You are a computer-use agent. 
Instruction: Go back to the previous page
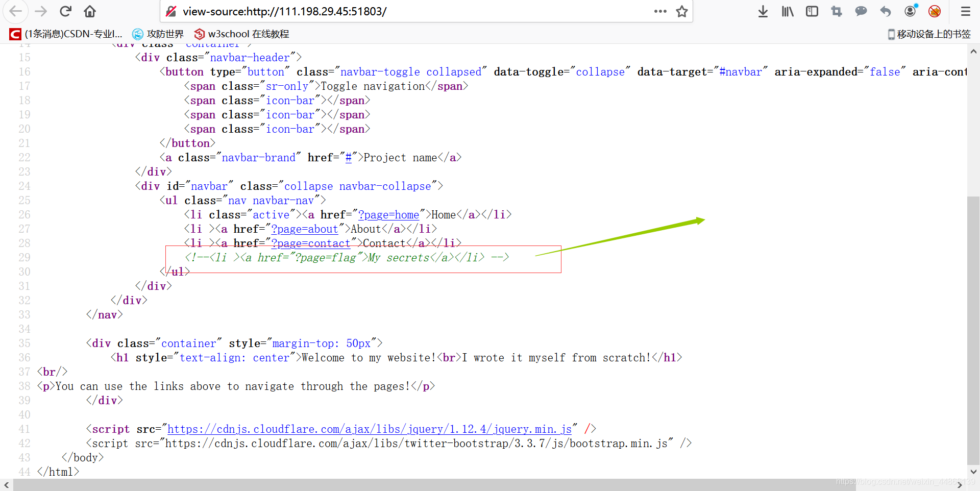[16, 11]
